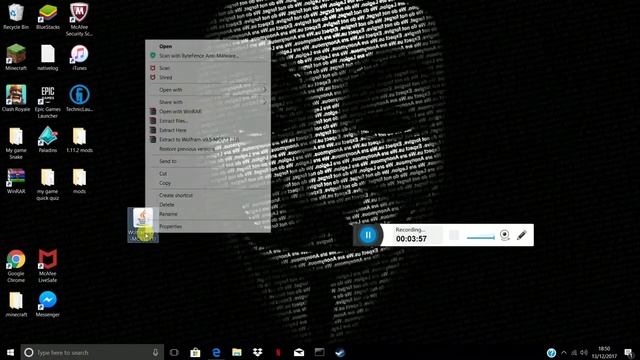Open the taskbar clock and date

point(604,353)
